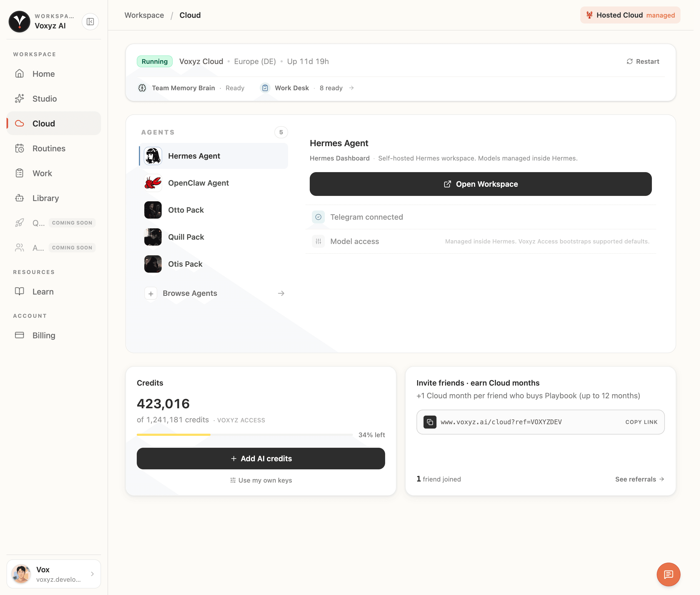Click the 34% left label

pos(371,435)
